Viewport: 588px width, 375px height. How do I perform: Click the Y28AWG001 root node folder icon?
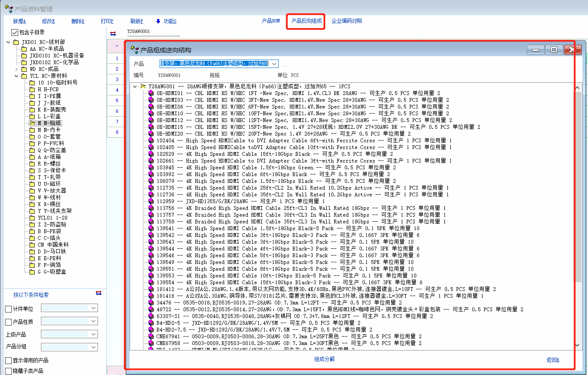[143, 87]
